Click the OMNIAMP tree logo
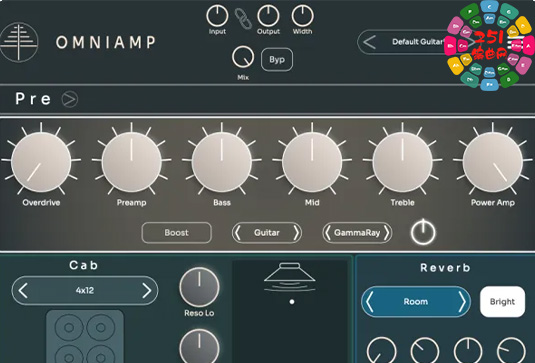Image resolution: width=535 pixels, height=363 pixels. point(19,42)
